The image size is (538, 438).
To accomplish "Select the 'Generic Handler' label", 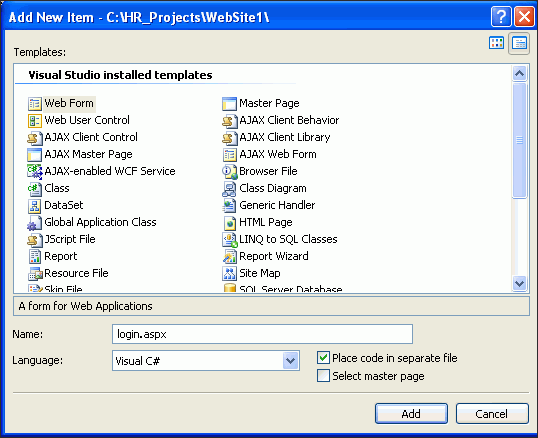I will (277, 205).
